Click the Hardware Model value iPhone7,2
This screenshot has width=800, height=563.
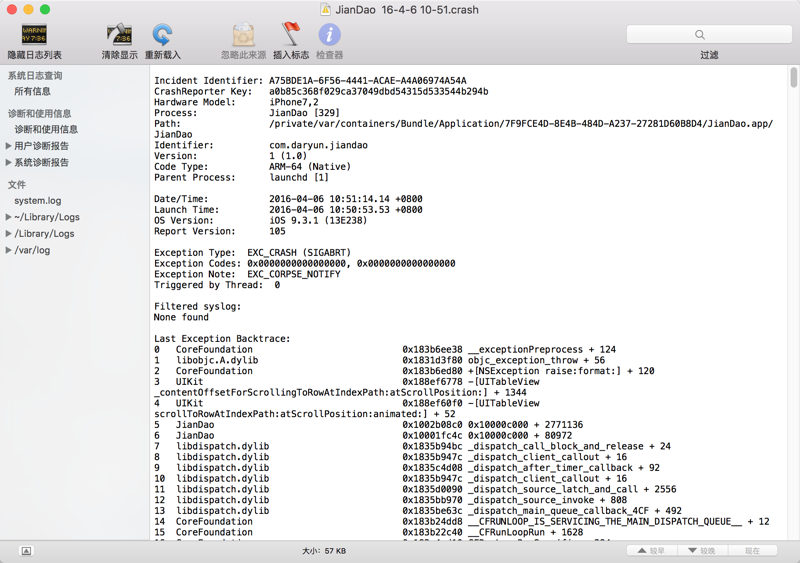294,102
